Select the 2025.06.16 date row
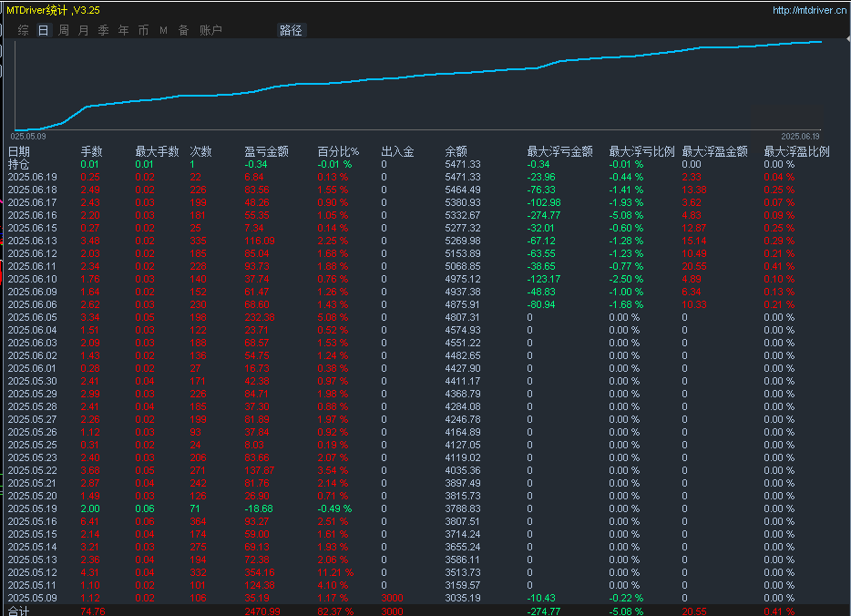 (33, 215)
